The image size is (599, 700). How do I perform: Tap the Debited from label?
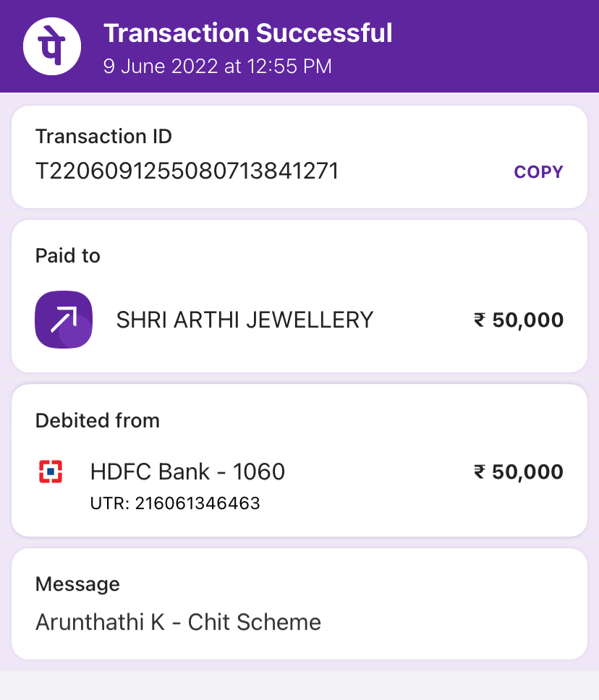tap(98, 420)
